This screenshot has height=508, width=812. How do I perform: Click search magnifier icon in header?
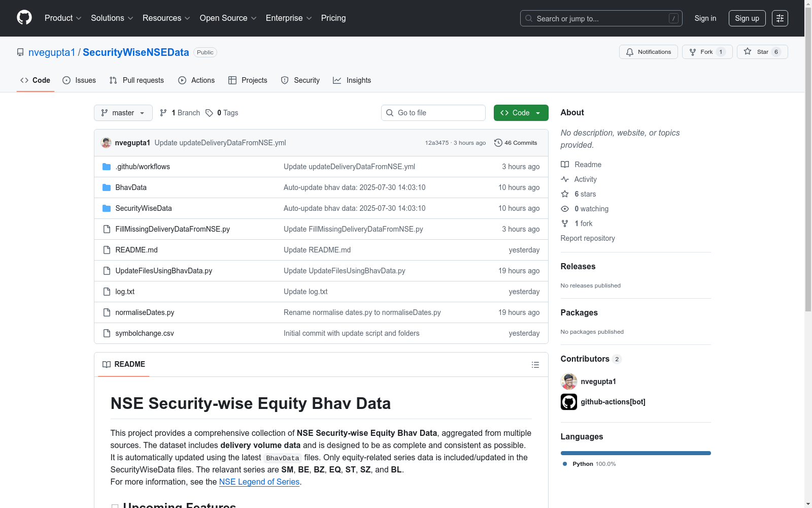click(x=529, y=18)
